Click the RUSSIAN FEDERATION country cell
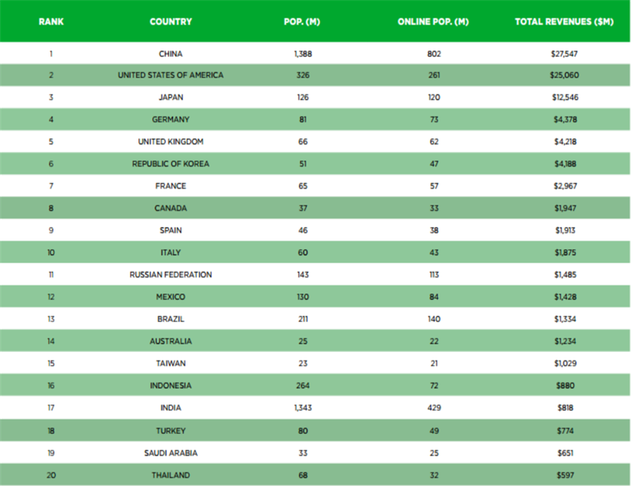Screen dimensions: 640x490 171,275
